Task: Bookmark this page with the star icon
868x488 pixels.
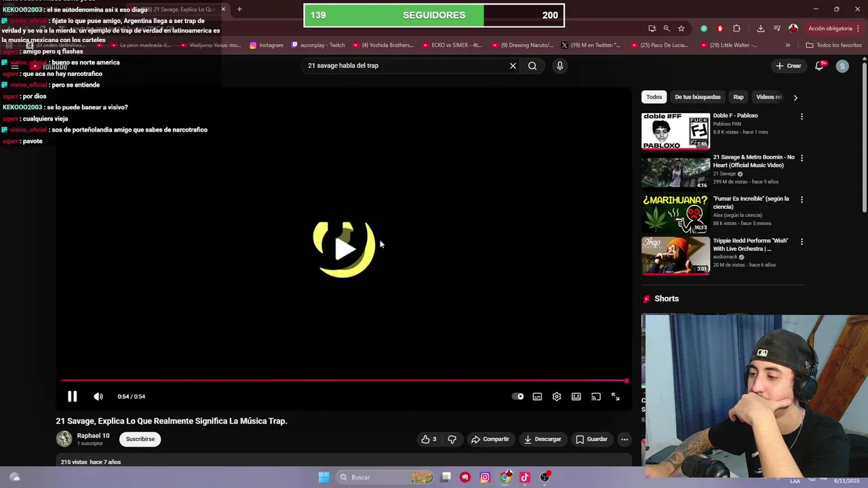Action: [681, 28]
